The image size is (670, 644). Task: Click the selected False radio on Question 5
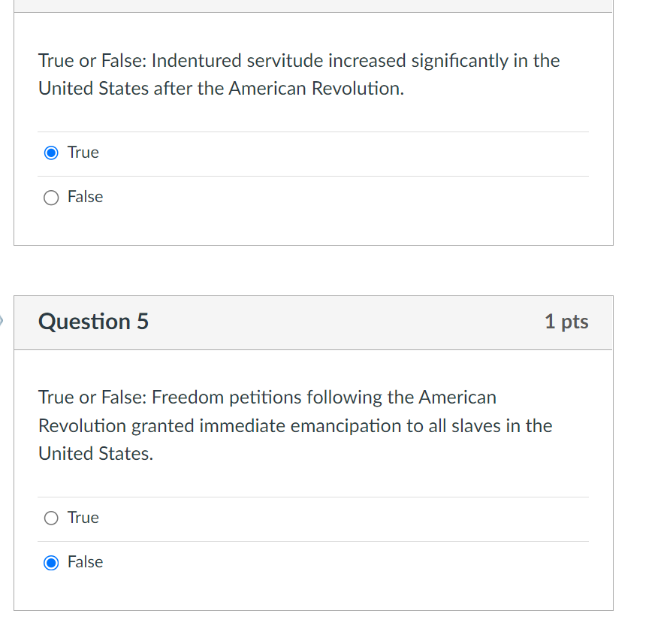coord(50,561)
